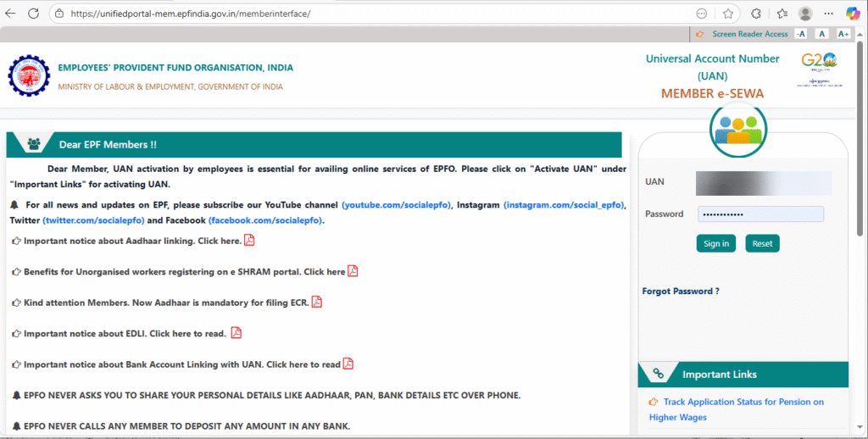The image size is (868, 439).
Task: Click the Dear EPF Members header icon
Action: 34,144
